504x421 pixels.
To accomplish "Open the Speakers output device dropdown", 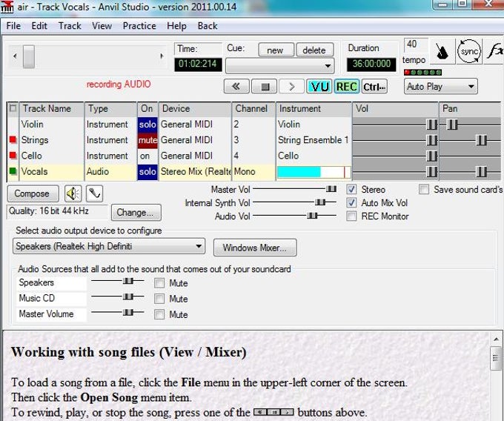I will click(x=109, y=247).
